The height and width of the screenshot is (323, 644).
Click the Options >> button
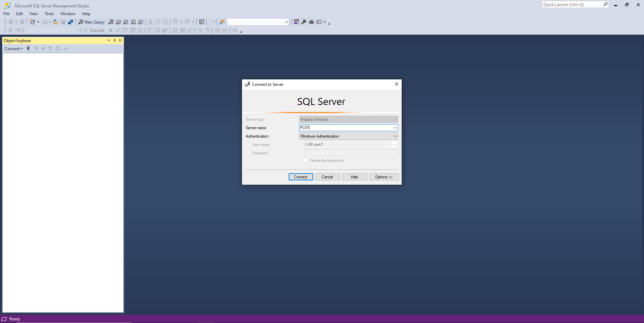[x=384, y=177]
